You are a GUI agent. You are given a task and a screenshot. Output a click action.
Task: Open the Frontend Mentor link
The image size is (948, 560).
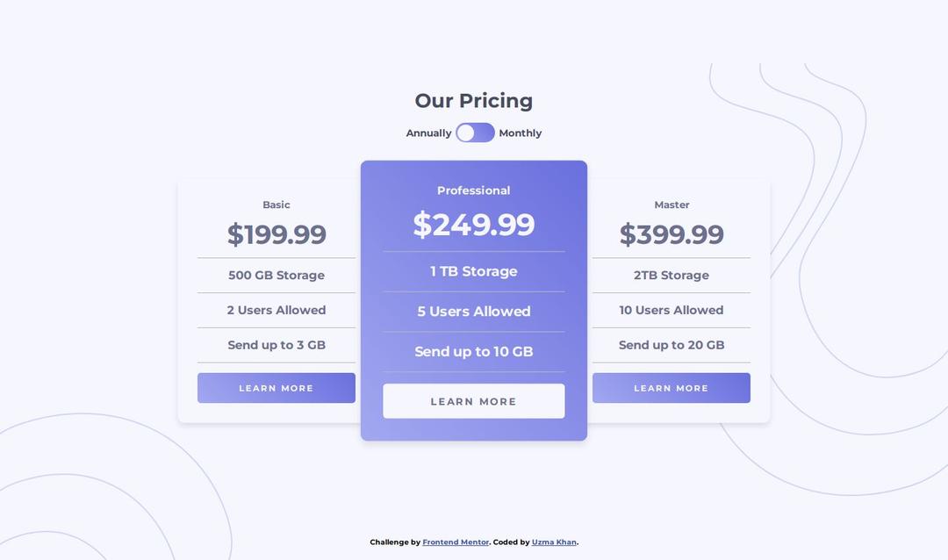click(x=456, y=542)
